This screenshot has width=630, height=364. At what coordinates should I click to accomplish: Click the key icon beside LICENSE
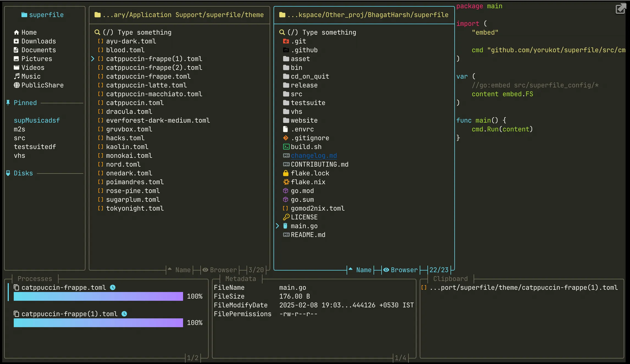point(286,217)
